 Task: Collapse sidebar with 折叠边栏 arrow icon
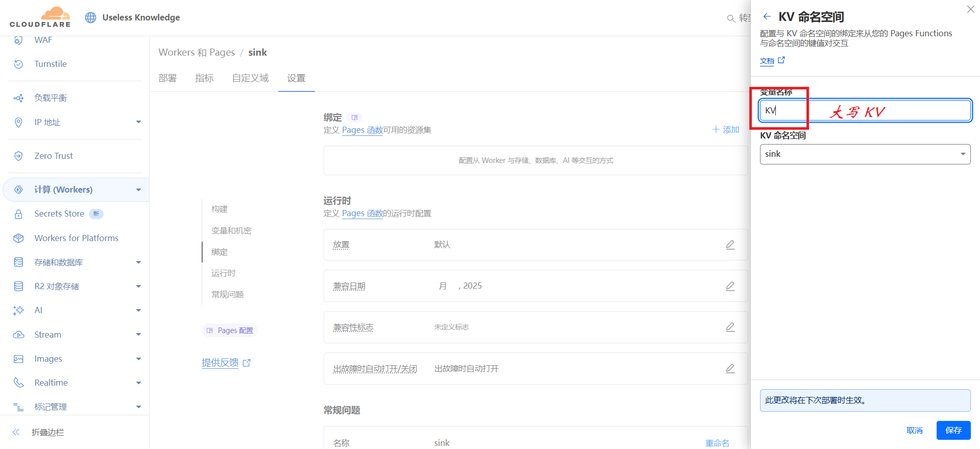pyautogui.click(x=16, y=432)
